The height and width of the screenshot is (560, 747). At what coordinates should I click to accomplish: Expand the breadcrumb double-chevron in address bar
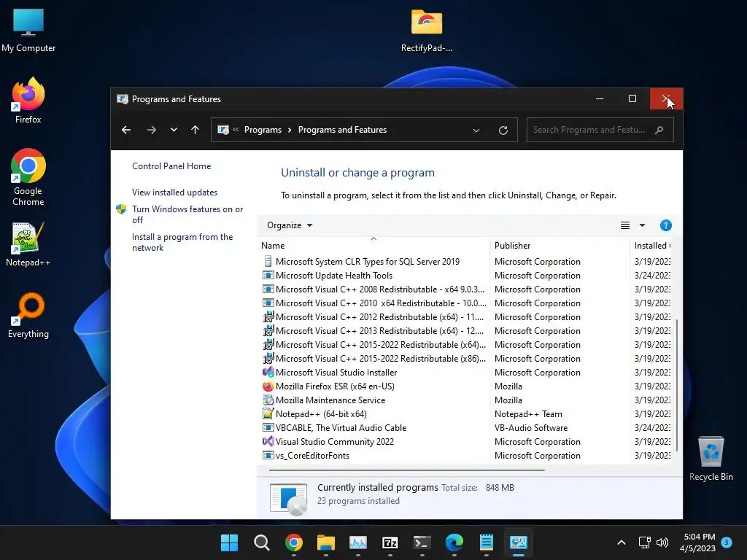[236, 130]
